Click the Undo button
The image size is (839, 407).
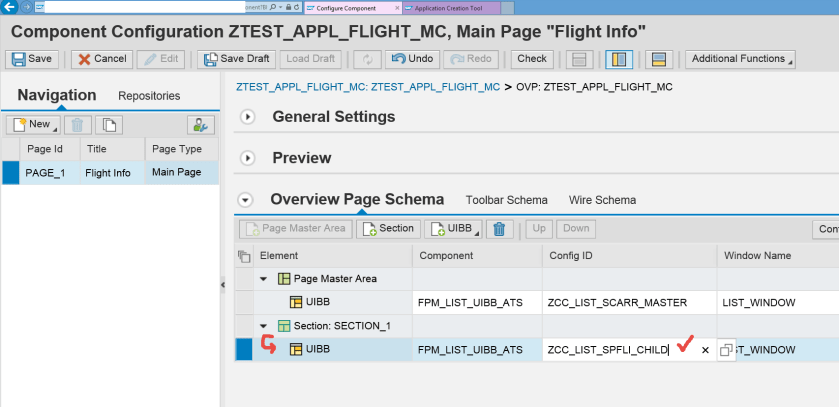click(x=410, y=59)
